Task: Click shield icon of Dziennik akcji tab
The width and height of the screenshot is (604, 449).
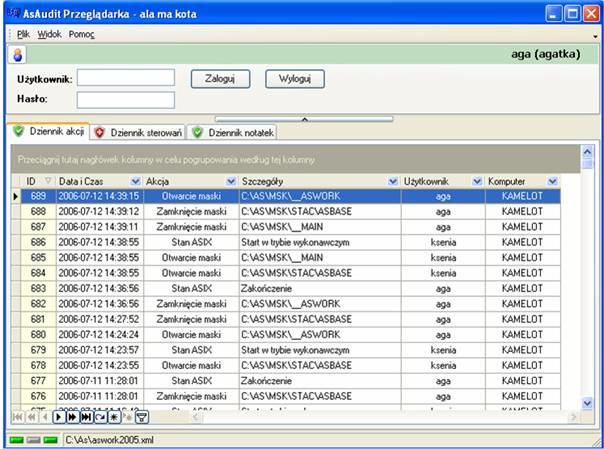Action: pos(18,131)
